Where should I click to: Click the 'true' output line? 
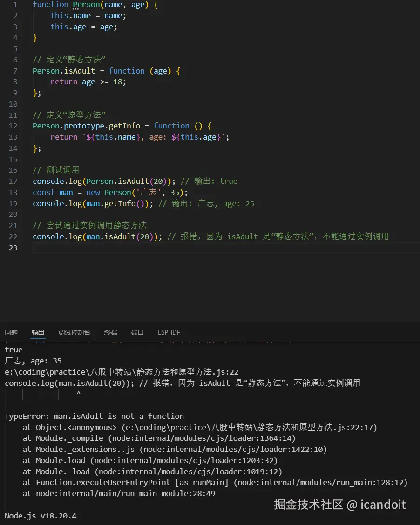(14, 350)
